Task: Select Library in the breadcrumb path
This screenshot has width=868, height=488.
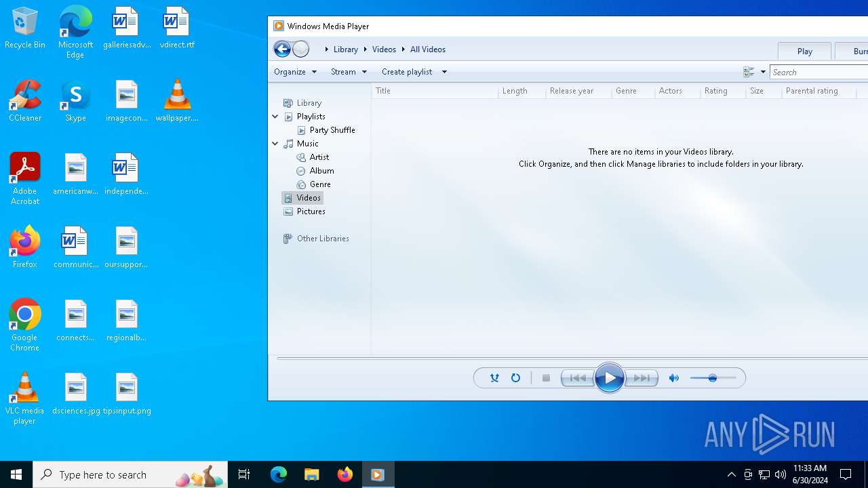Action: click(x=345, y=49)
